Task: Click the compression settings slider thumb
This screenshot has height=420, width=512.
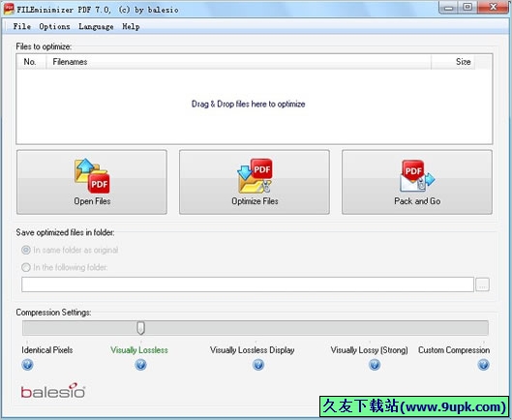Action: (x=140, y=327)
